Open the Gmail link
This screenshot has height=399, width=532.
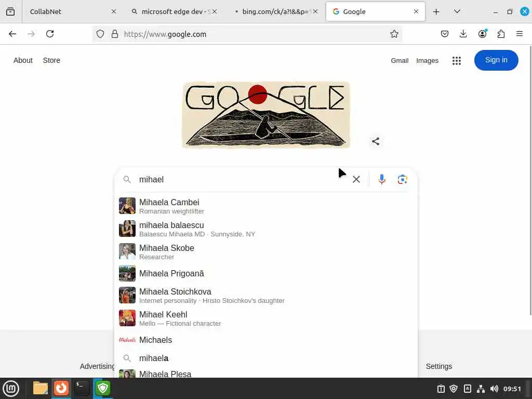pyautogui.click(x=400, y=60)
